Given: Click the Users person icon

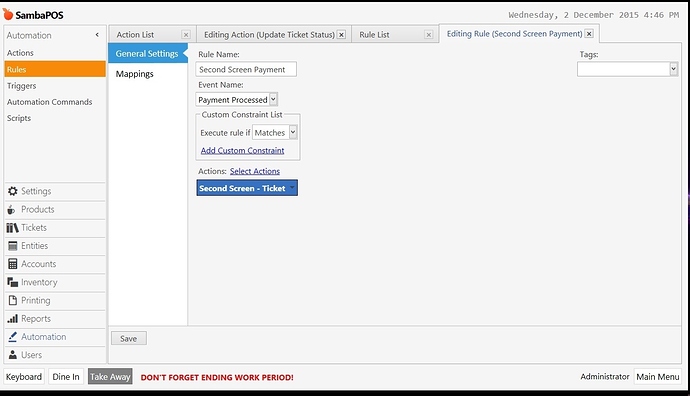Looking at the screenshot, I should click(x=13, y=355).
